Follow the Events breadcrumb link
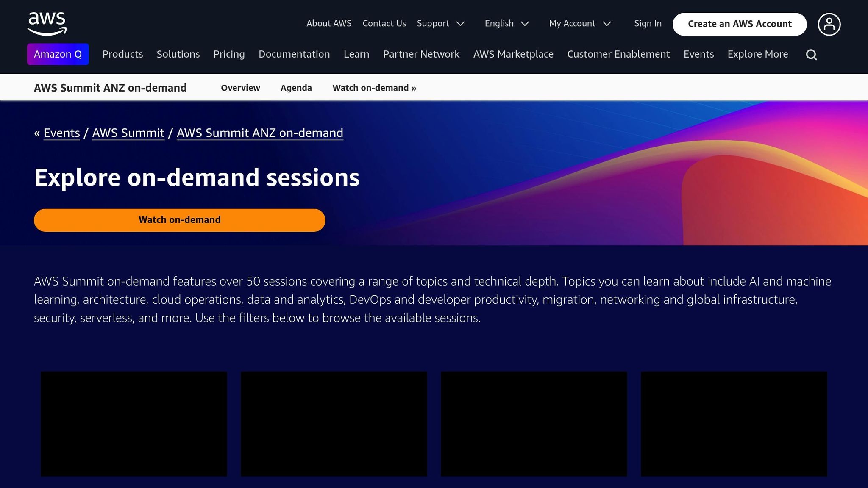The width and height of the screenshot is (868, 488). tap(61, 133)
